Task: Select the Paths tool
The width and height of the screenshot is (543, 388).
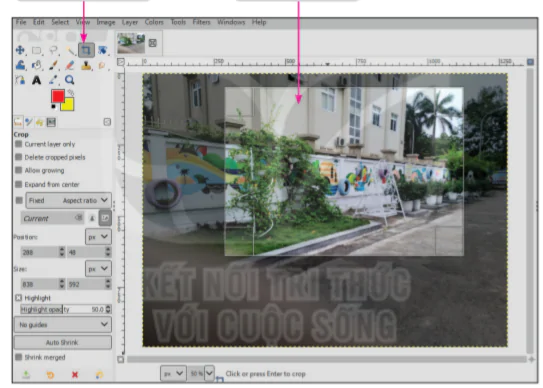Action: [x=20, y=80]
